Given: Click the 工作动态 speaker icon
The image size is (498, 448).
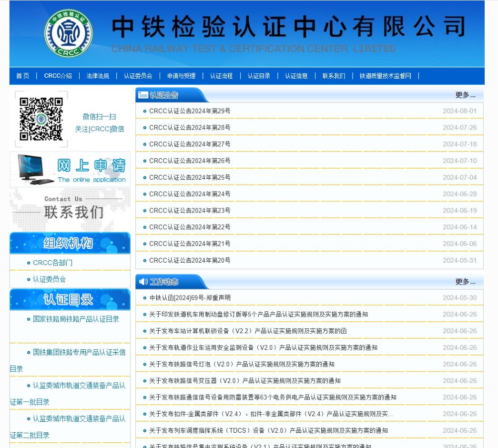Looking at the screenshot, I should 143,282.
